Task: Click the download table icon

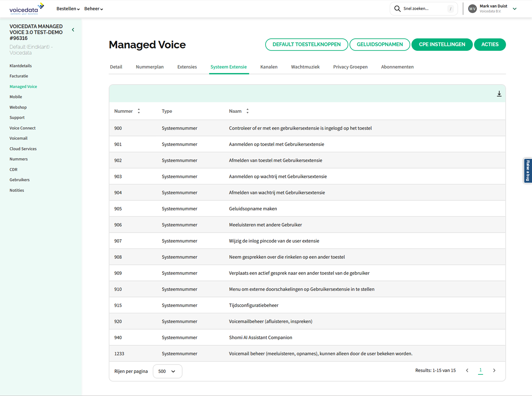Action: (499, 94)
